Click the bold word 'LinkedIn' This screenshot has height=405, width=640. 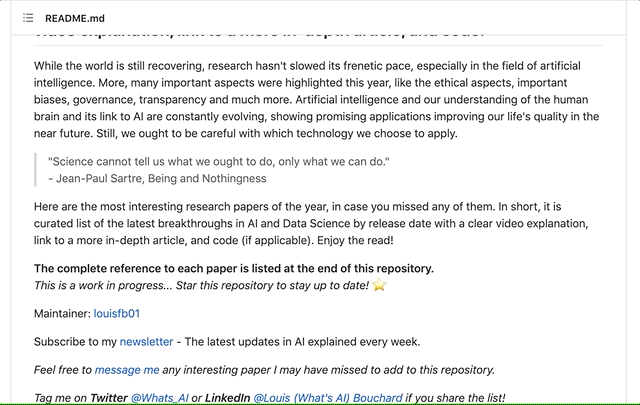point(222,397)
